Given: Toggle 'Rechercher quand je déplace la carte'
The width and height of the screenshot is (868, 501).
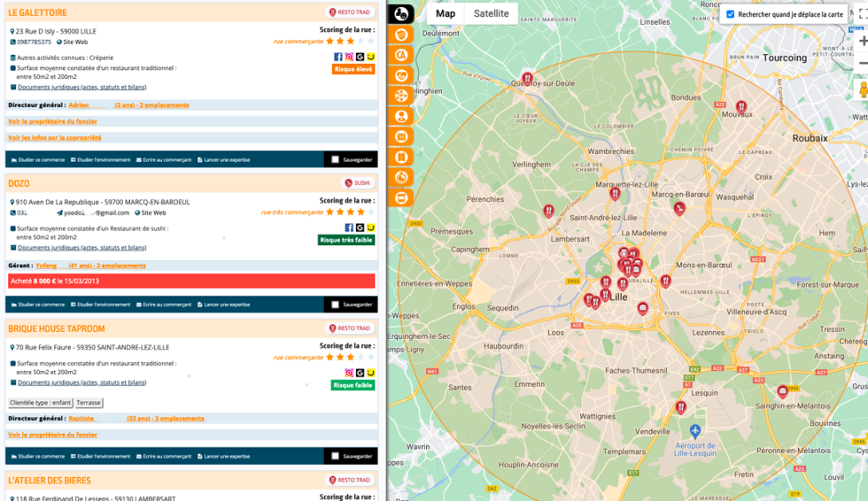Looking at the screenshot, I should [x=731, y=14].
